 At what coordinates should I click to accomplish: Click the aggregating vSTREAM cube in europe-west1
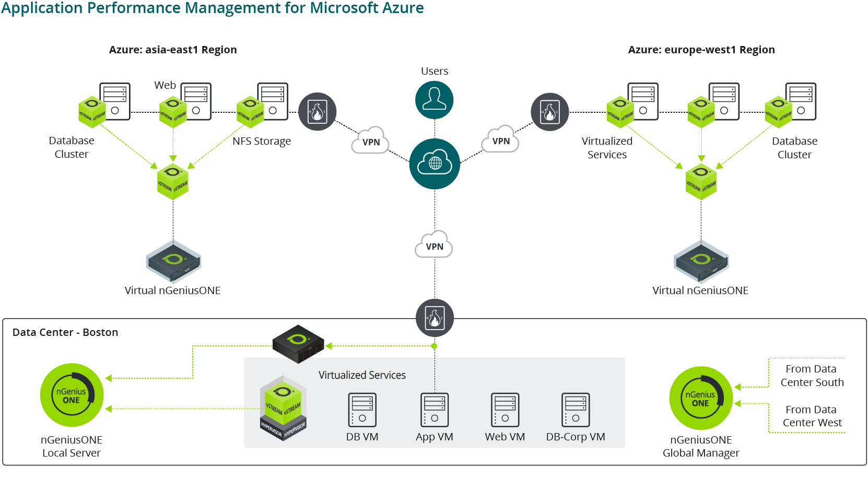pos(701,182)
